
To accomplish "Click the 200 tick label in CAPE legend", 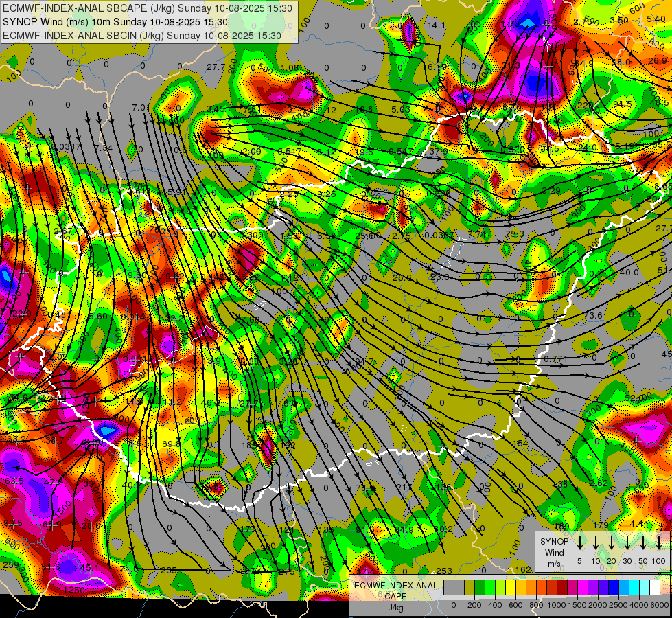I will click(474, 605).
